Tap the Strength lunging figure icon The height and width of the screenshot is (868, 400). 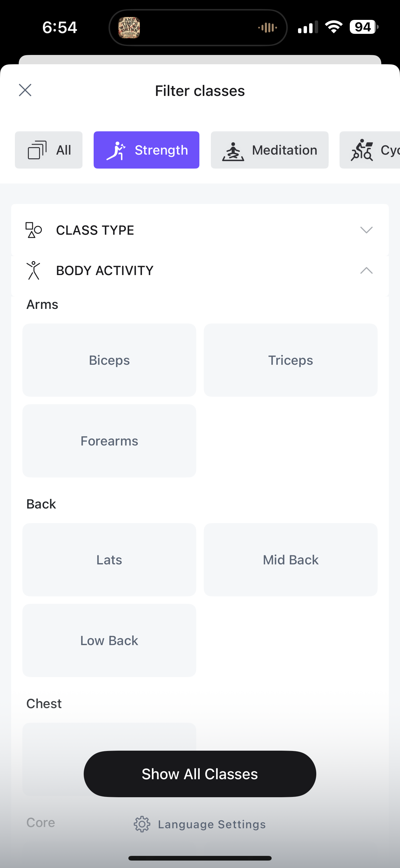116,150
